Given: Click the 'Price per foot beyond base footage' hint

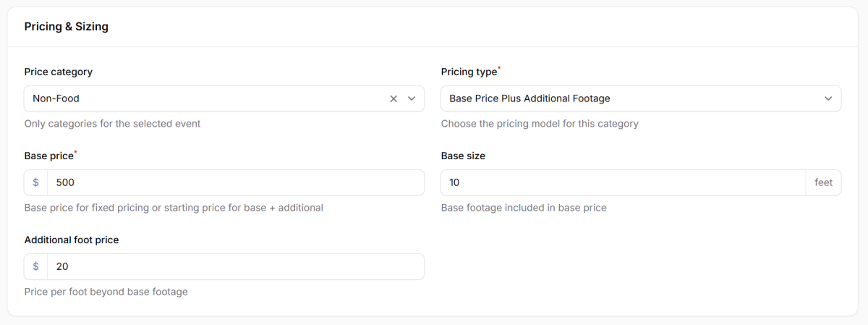Looking at the screenshot, I should 106,292.
